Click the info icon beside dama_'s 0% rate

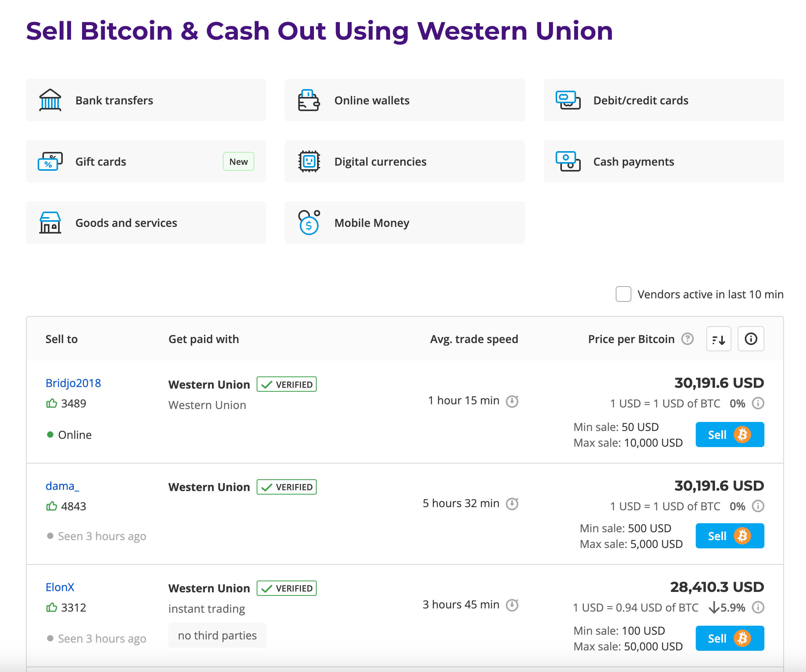[758, 506]
